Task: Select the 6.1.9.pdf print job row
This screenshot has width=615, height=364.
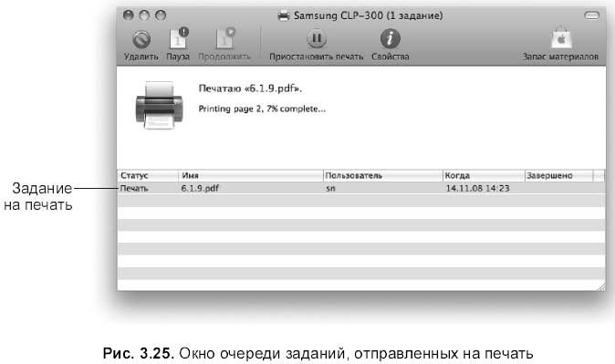Action: [360, 188]
